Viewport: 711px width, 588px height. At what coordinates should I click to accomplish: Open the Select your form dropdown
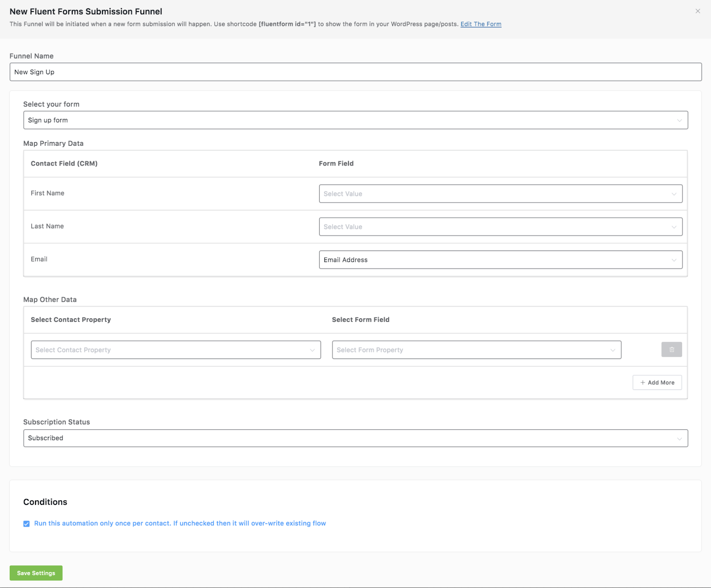click(355, 120)
